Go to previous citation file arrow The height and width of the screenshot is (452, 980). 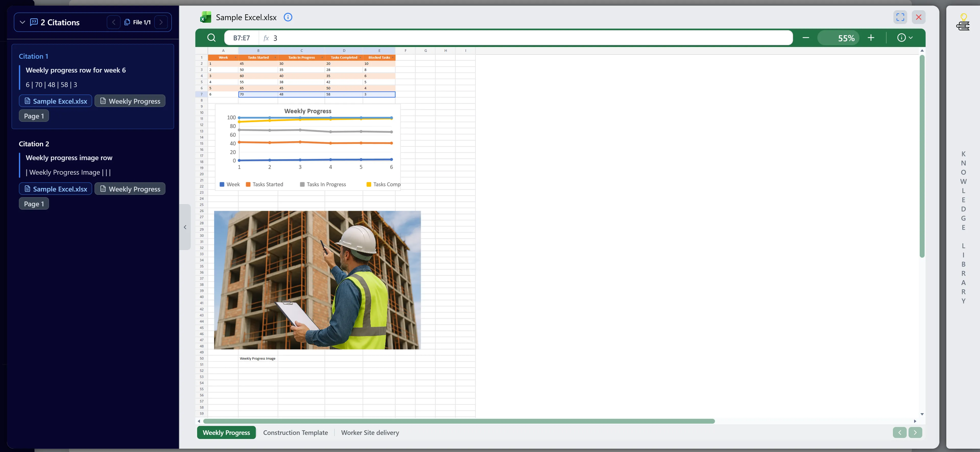113,22
